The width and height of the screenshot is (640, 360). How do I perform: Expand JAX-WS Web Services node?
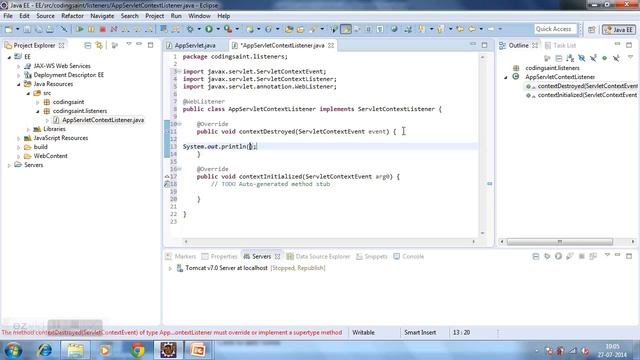click(x=18, y=66)
